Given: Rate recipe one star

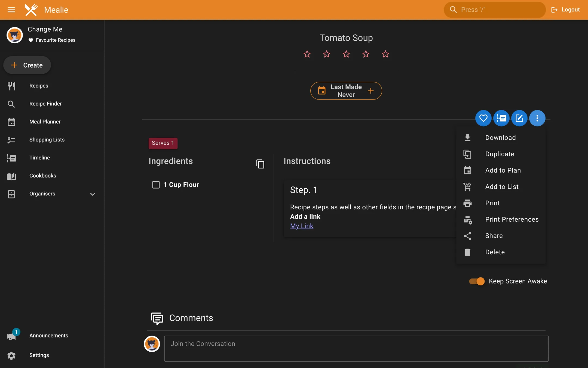Looking at the screenshot, I should pyautogui.click(x=307, y=54).
